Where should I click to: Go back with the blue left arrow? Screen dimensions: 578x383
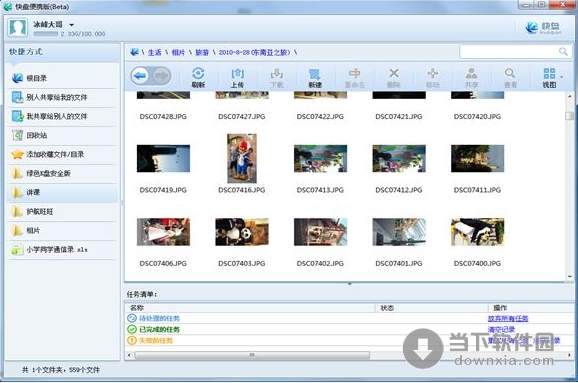click(x=140, y=76)
